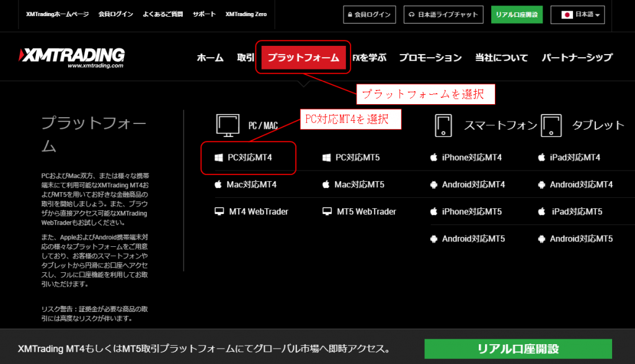The width and height of the screenshot is (635, 364).
Task: Click the lock icon on the 会員ログイン button
Action: [x=350, y=15]
